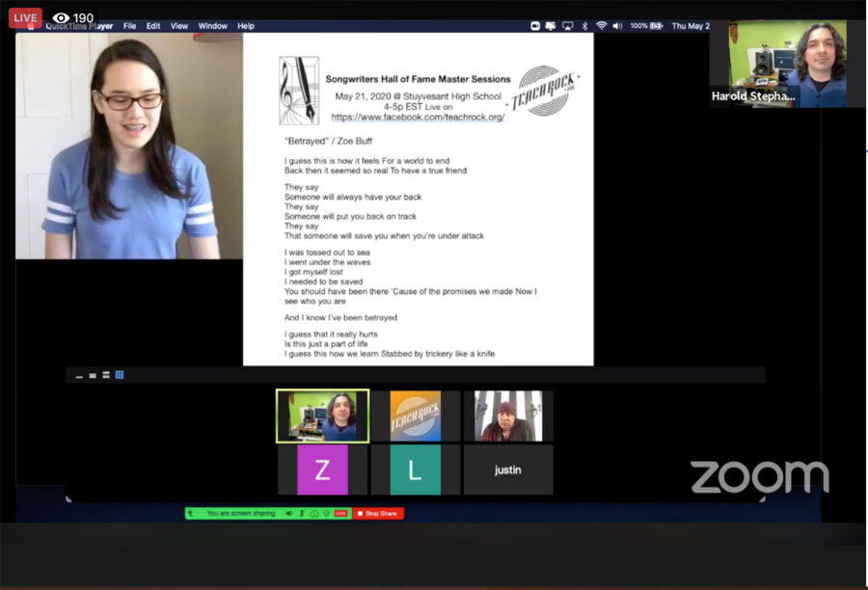Click lyric 'Is this just a part of life'
868x590 pixels.
coord(326,344)
